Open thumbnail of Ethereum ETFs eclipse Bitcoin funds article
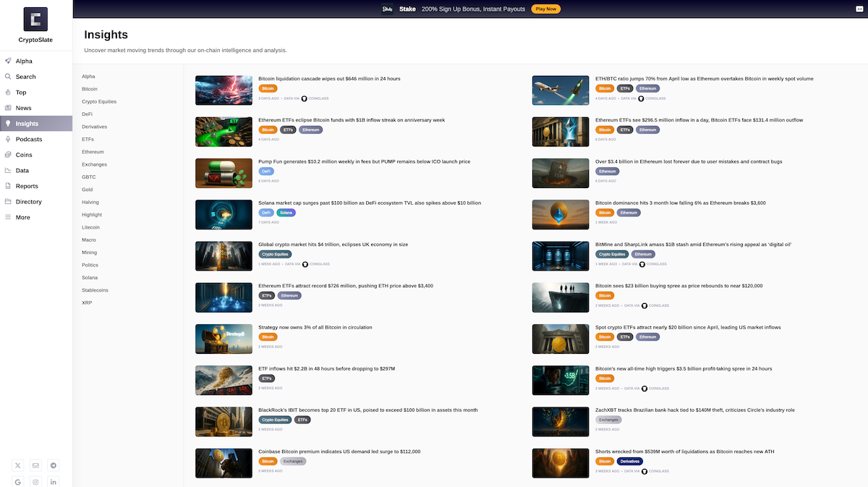 [x=224, y=132]
